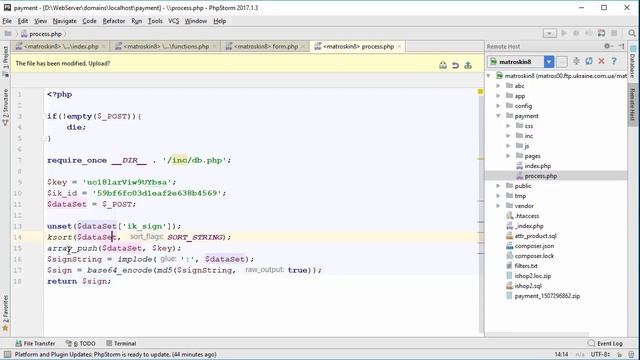Click the collapse all icon in Remote Host toolbar
The height and width of the screenshot is (360, 640).
click(x=576, y=61)
